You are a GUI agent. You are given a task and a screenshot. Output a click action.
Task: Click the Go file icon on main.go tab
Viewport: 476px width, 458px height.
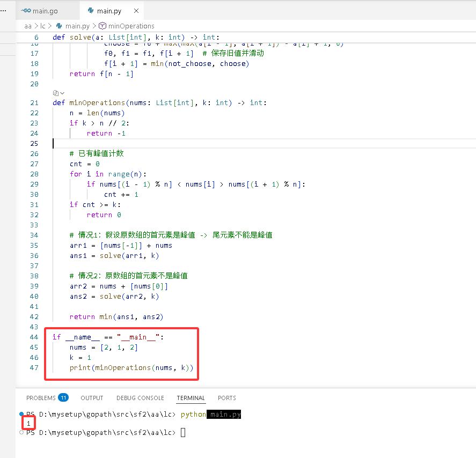(26, 11)
